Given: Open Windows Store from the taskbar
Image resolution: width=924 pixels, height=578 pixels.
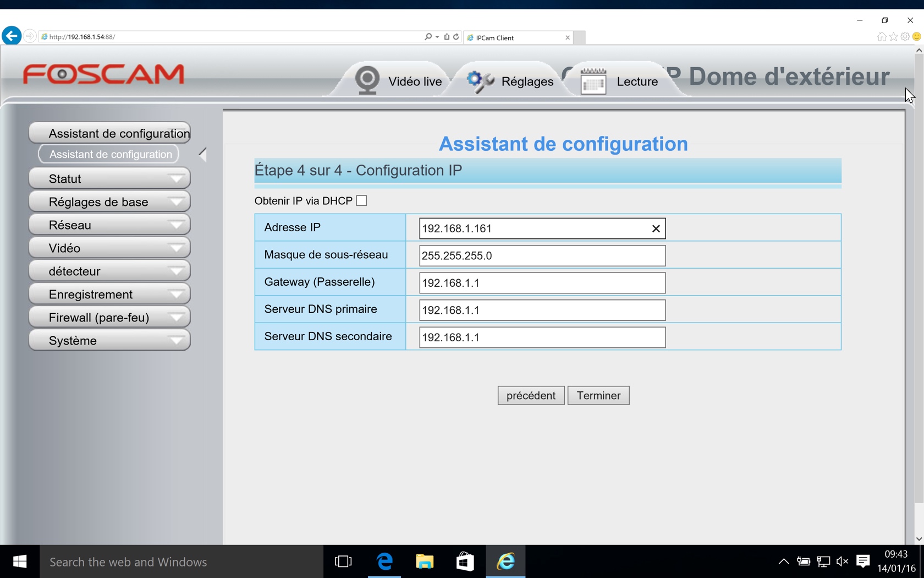Looking at the screenshot, I should [x=465, y=561].
